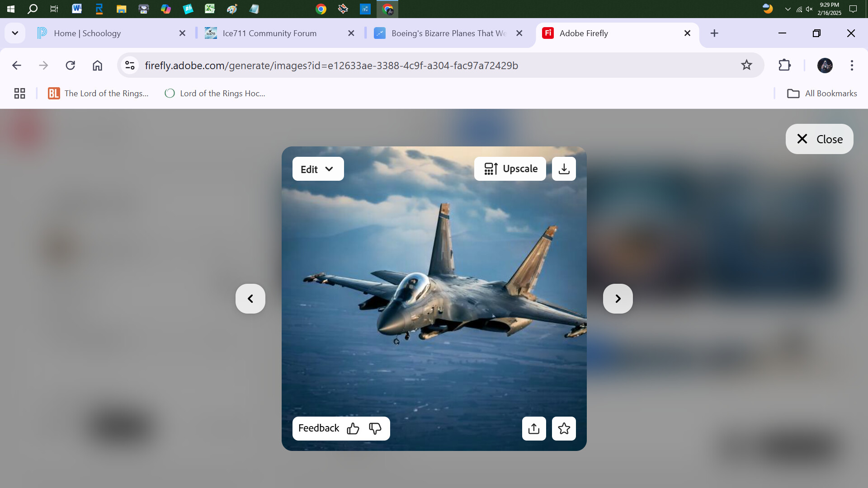Click the thumbs down feedback icon
The image size is (868, 488).
[x=375, y=428]
